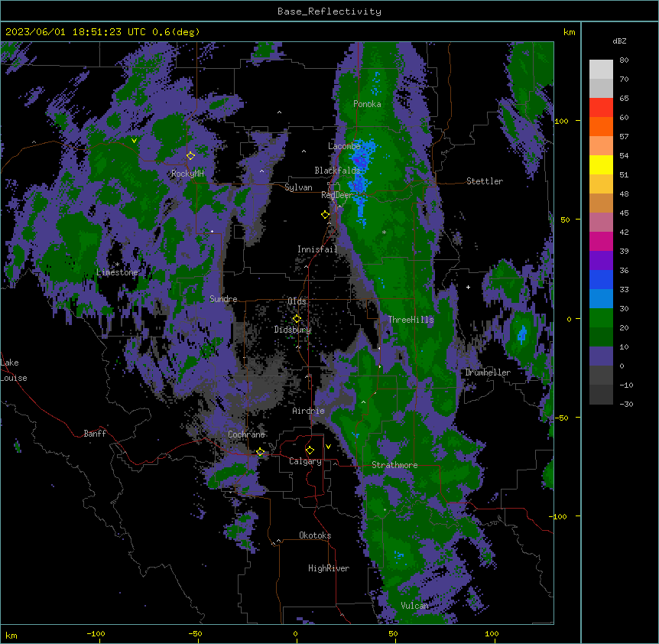Click the Vulcan city label
Screen dimensions: 659x644
pyautogui.click(x=415, y=607)
